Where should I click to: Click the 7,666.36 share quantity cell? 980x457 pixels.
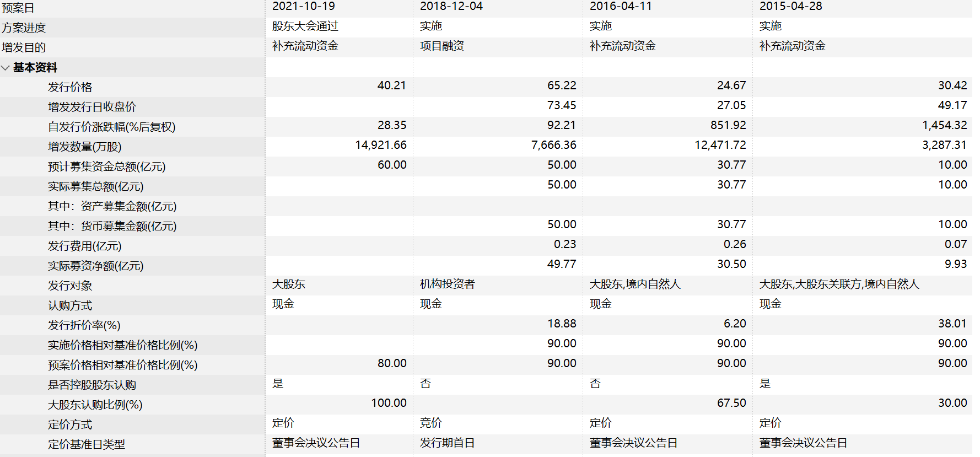coord(554,145)
